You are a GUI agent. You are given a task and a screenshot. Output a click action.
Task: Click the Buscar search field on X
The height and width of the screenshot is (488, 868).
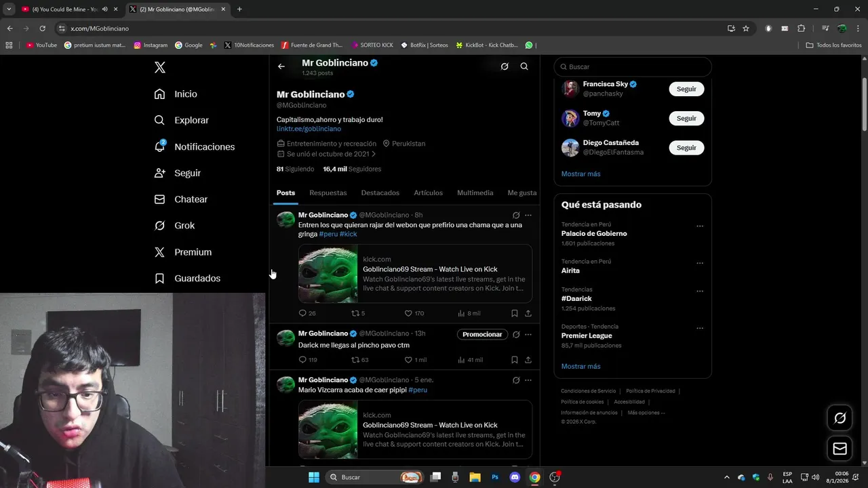(x=633, y=66)
